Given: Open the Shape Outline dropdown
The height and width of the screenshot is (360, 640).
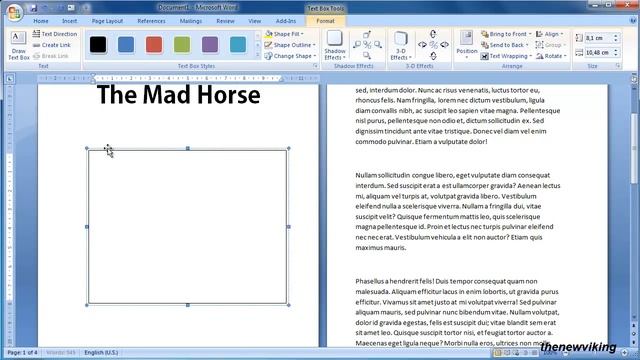Looking at the screenshot, I should [290, 45].
